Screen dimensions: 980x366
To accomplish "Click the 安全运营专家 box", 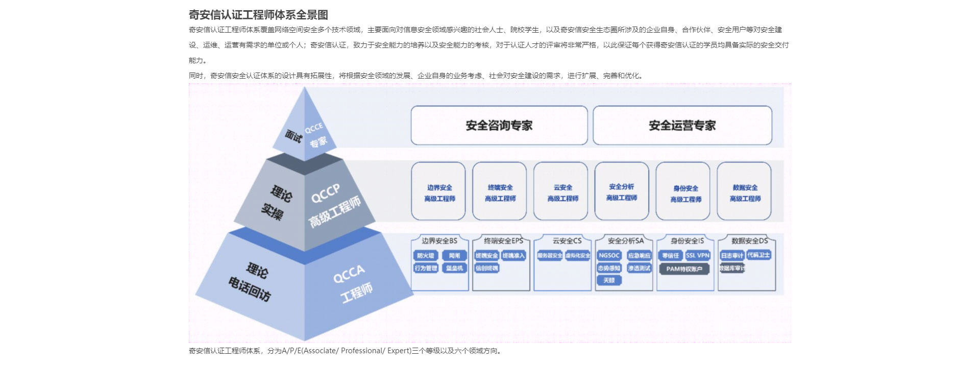I will (682, 126).
